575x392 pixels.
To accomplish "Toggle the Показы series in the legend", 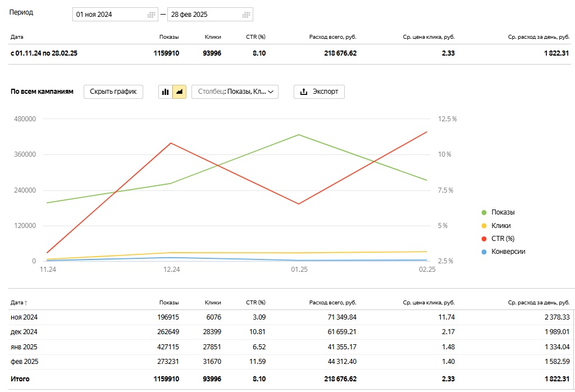I will coord(503,212).
